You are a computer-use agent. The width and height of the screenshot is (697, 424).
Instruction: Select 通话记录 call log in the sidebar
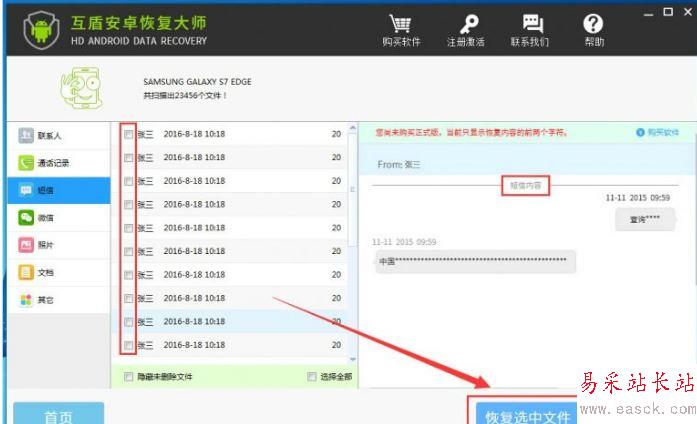[59, 163]
